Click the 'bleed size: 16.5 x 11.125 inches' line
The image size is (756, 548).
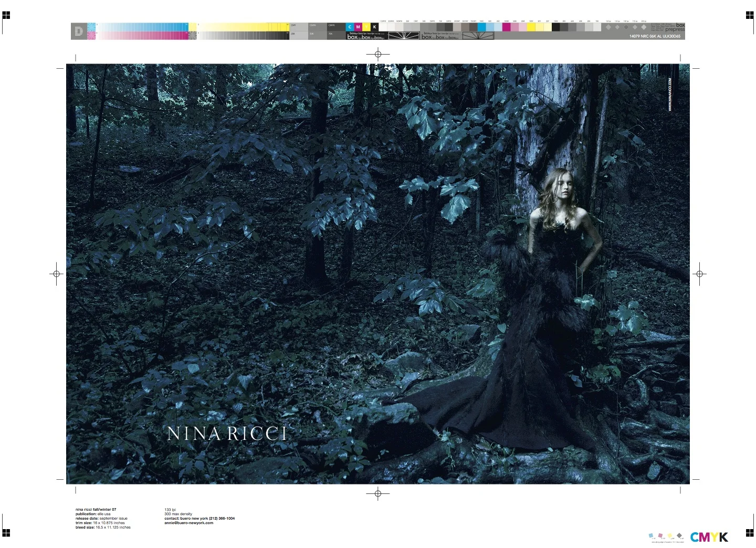[103, 527]
